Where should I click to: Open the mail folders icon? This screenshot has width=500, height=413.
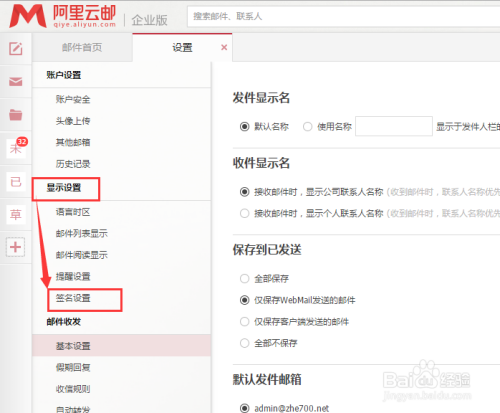[16, 115]
